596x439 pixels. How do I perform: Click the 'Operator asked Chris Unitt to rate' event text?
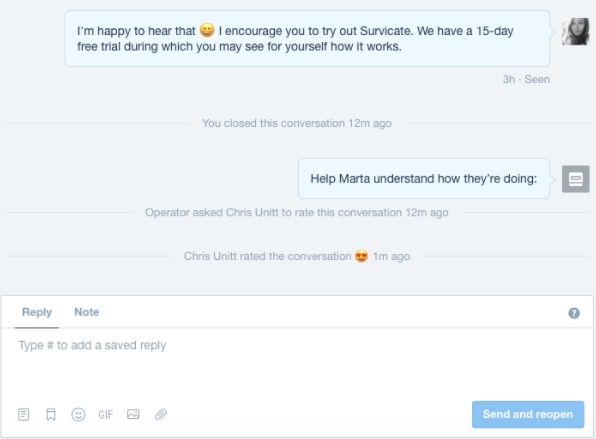pos(296,212)
